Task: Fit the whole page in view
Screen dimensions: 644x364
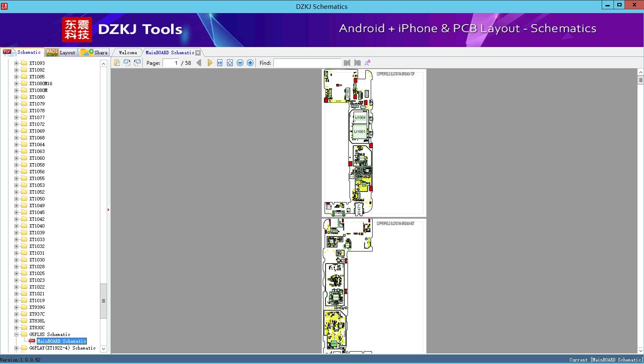Action: coord(230,63)
